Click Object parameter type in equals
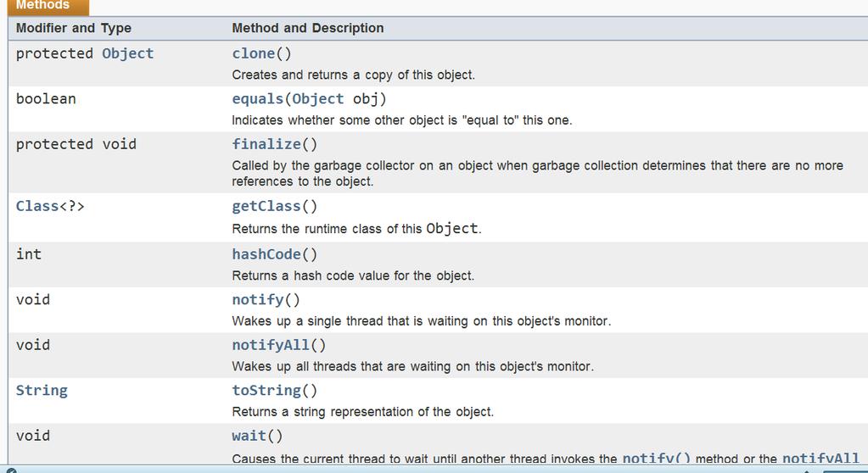 click(x=318, y=99)
